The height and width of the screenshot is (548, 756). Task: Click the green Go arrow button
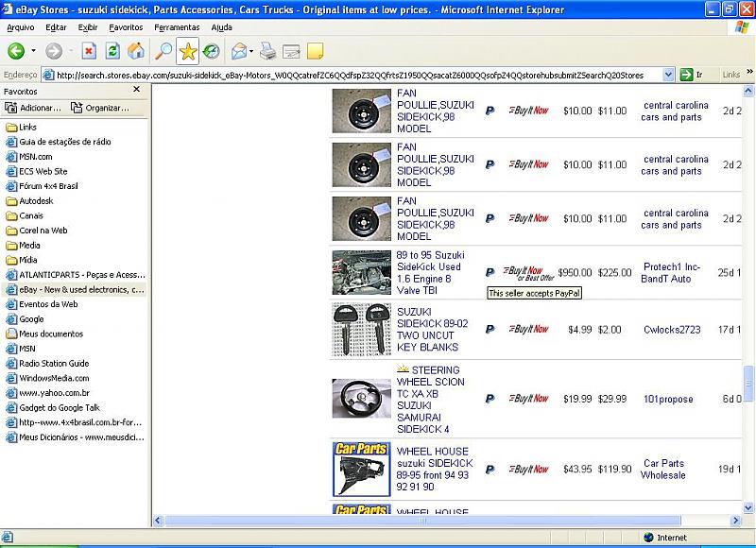pyautogui.click(x=686, y=75)
